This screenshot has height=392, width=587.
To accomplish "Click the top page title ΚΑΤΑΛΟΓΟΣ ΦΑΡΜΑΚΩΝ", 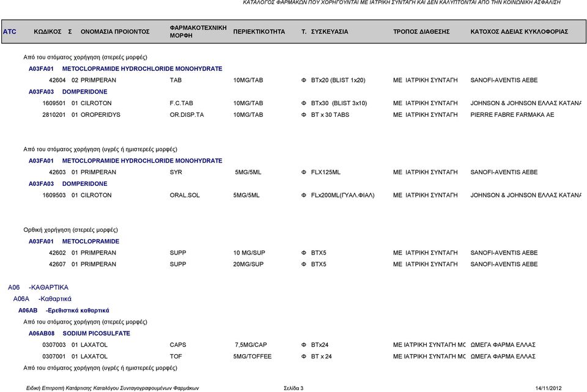I will pos(402,2).
